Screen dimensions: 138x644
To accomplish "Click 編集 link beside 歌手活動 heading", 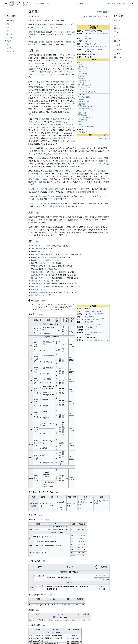I will pyautogui.click(x=43, y=301).
